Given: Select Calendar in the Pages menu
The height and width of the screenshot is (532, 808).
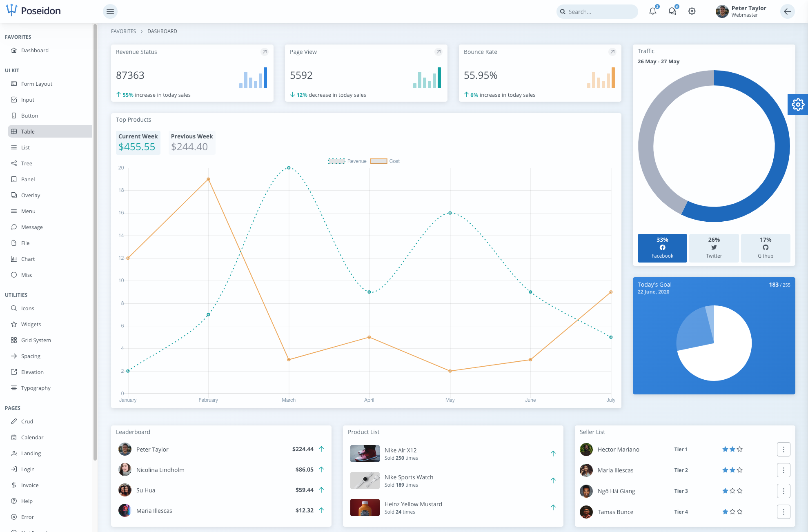Looking at the screenshot, I should click(32, 437).
